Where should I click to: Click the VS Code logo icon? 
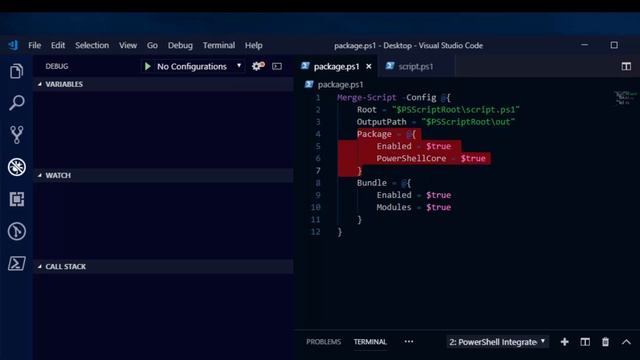13,45
